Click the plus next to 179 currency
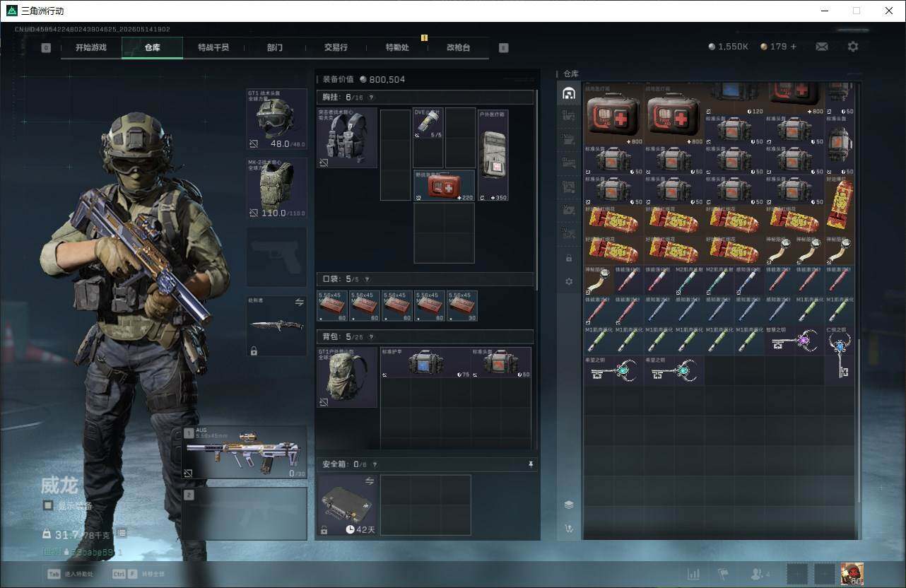The height and width of the screenshot is (588, 906). click(x=794, y=47)
